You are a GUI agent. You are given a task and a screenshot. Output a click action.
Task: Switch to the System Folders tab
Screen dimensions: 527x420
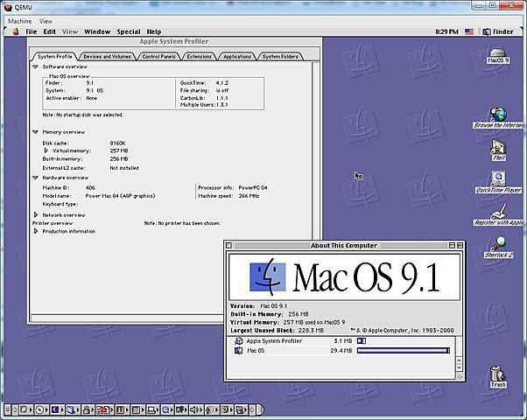click(280, 57)
